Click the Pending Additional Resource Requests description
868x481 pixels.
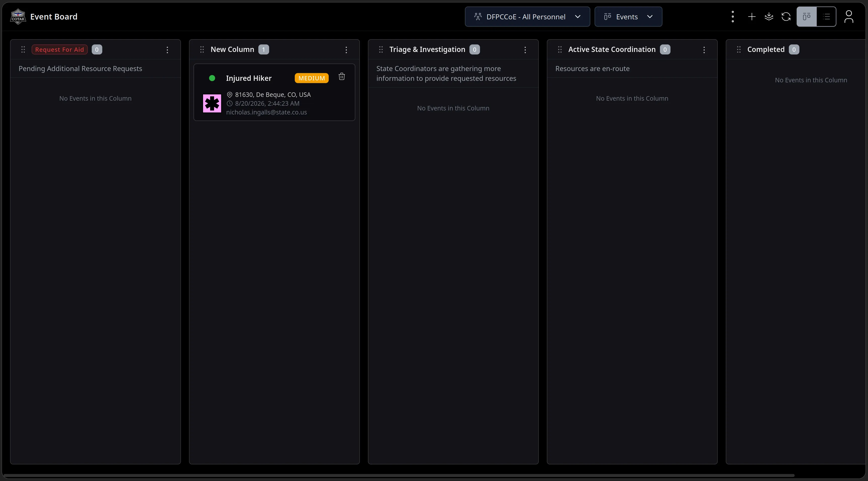tap(80, 68)
